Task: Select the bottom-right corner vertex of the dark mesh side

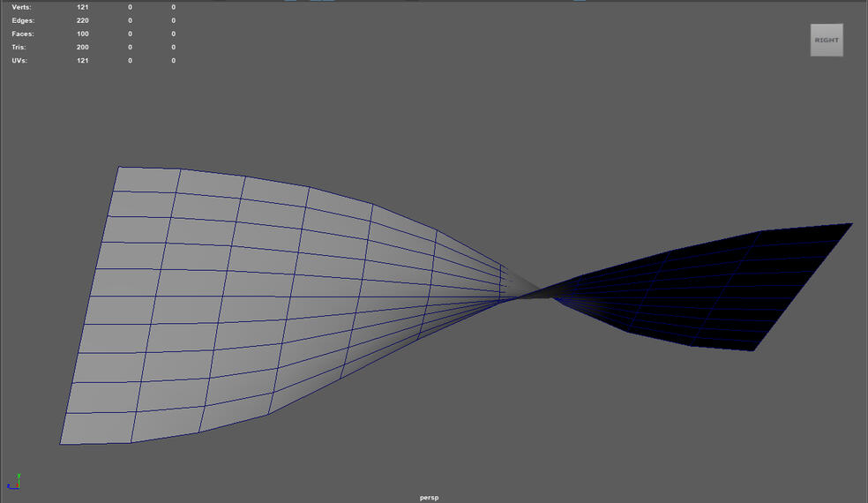Action: [753, 350]
